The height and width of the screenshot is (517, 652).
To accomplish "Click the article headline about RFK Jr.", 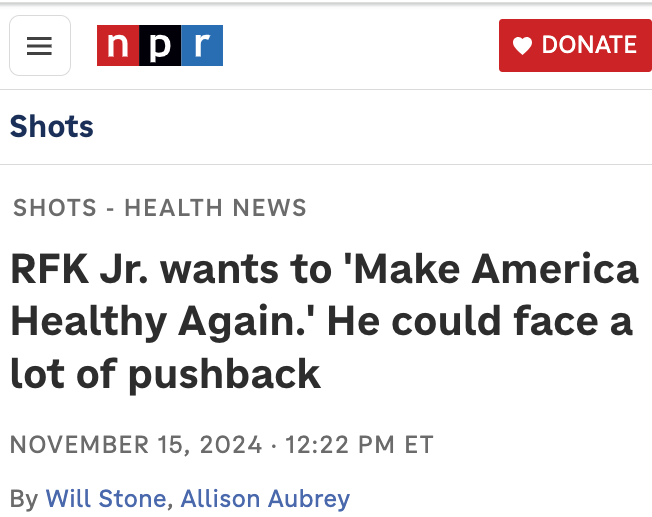I will point(324,322).
